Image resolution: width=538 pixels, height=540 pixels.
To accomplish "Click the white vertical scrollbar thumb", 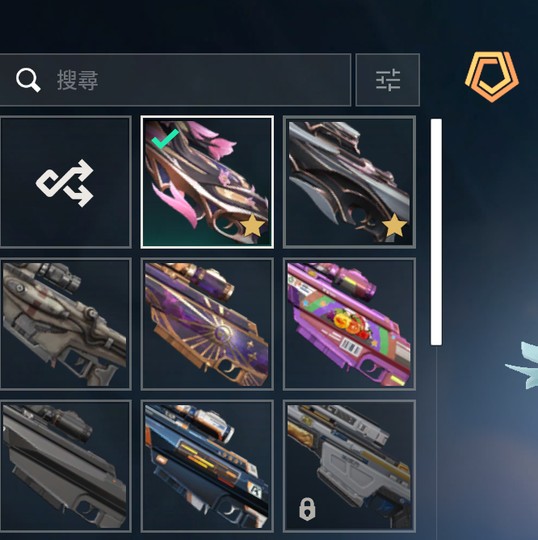I will coord(436,232).
